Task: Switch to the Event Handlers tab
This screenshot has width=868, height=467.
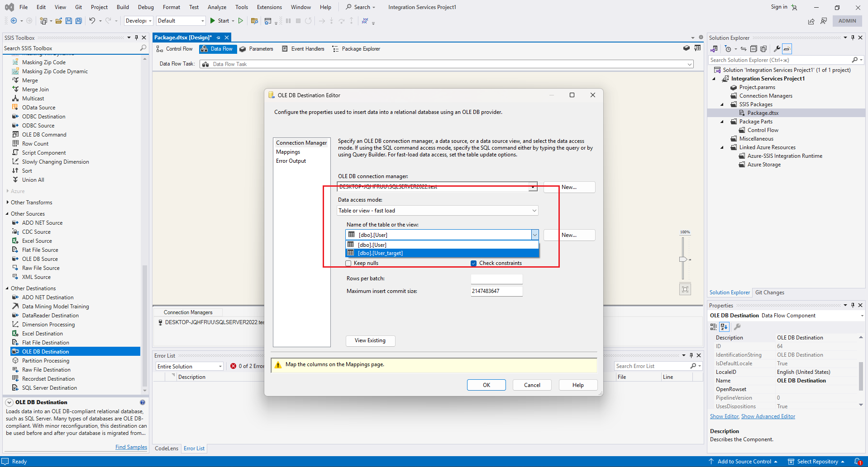Action: 303,49
